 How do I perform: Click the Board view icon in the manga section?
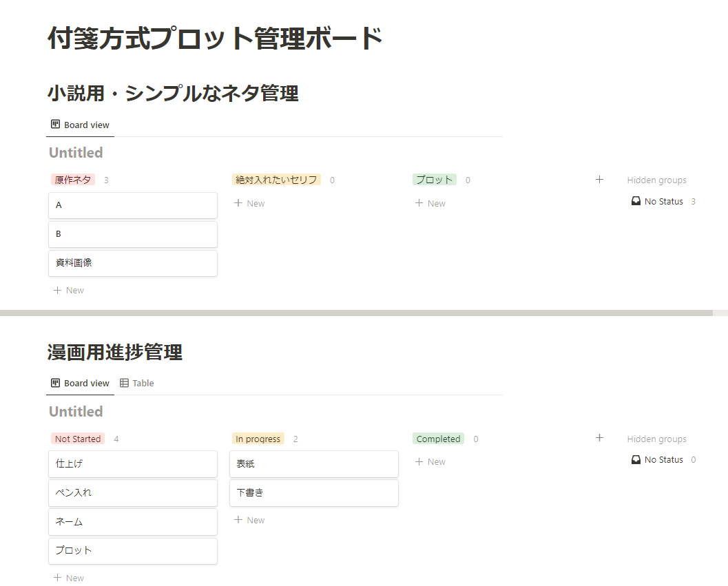pos(54,383)
